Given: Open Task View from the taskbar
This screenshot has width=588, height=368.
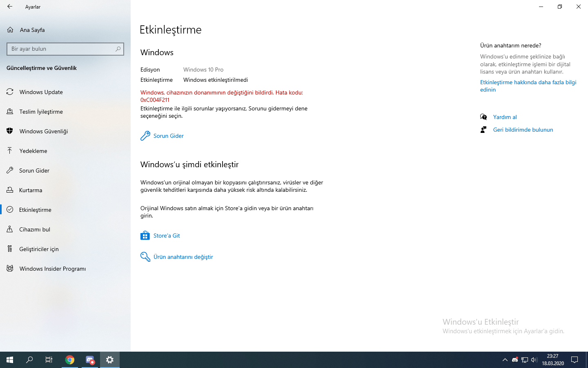Looking at the screenshot, I should tap(49, 360).
